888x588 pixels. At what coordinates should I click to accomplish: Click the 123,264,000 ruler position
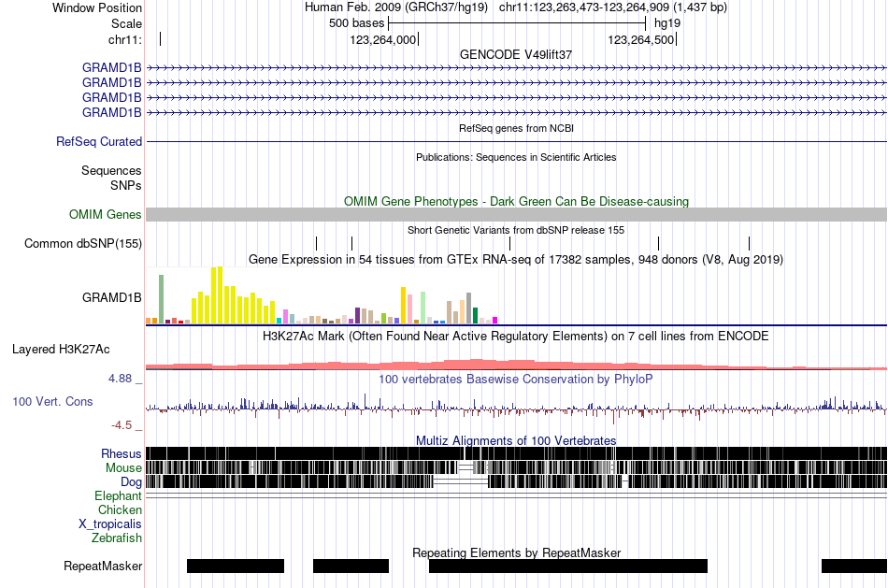[383, 39]
